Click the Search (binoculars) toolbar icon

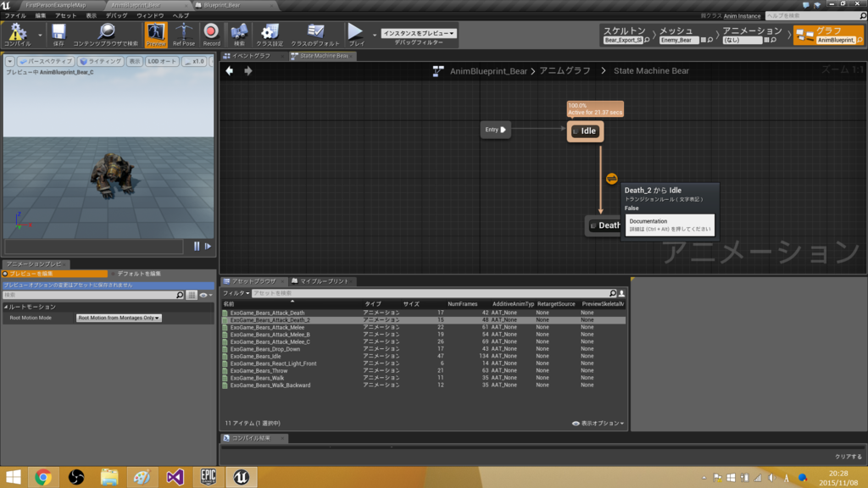239,35
